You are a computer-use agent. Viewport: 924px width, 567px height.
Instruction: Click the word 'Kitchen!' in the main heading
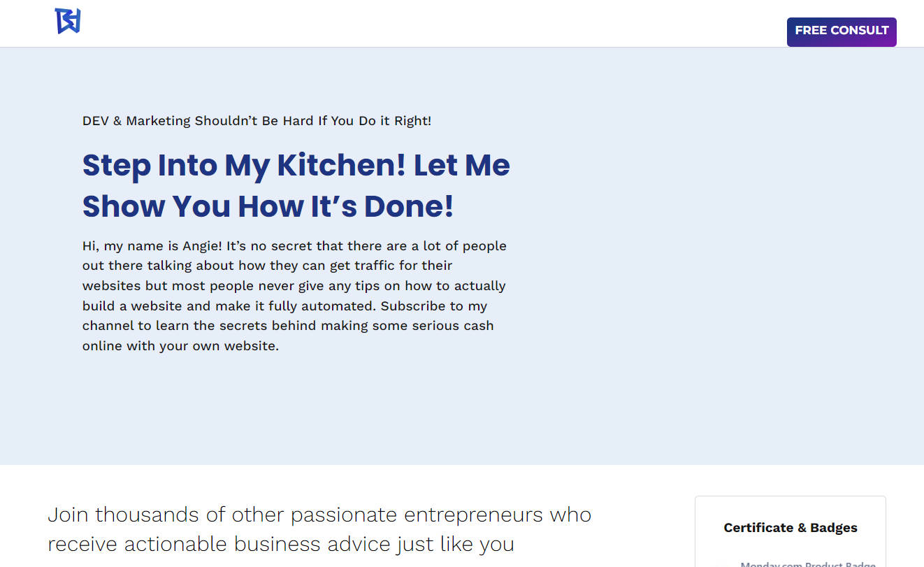(342, 166)
